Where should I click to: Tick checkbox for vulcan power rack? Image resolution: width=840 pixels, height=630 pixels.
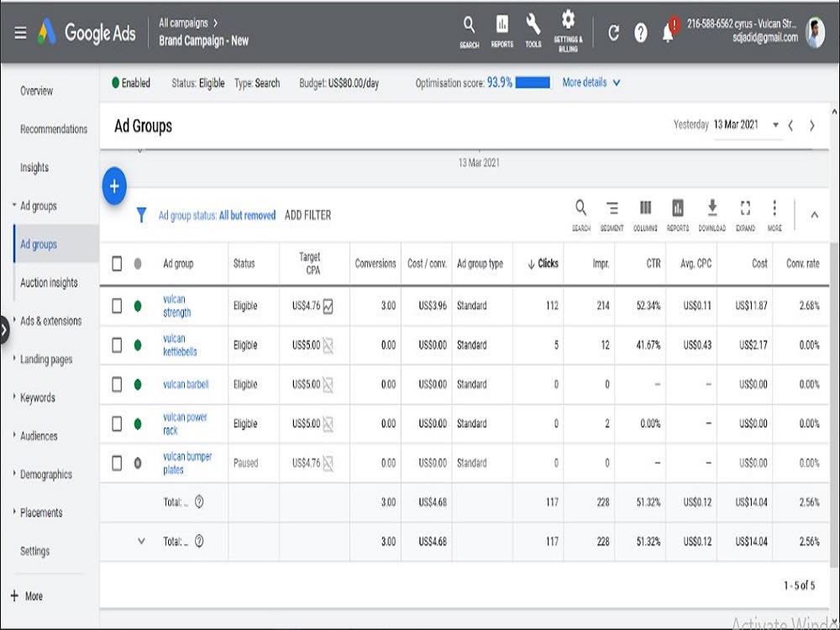click(117, 423)
